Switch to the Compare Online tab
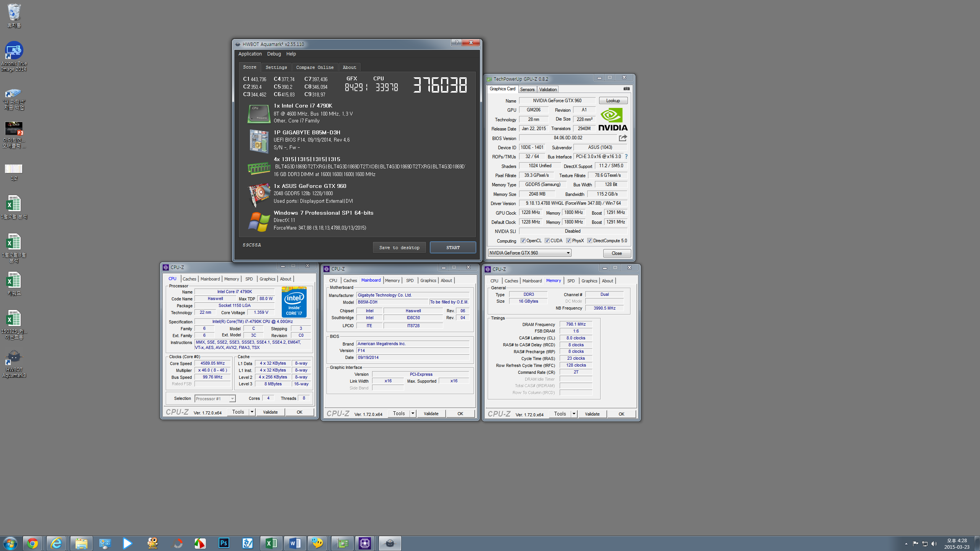 pos(315,67)
